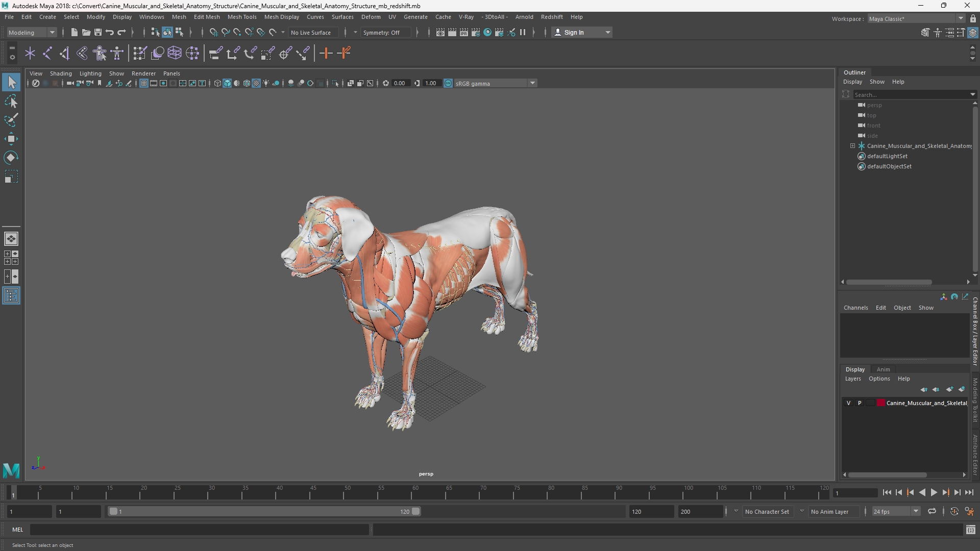Click the red color swatch of Canine layer

pos(880,403)
